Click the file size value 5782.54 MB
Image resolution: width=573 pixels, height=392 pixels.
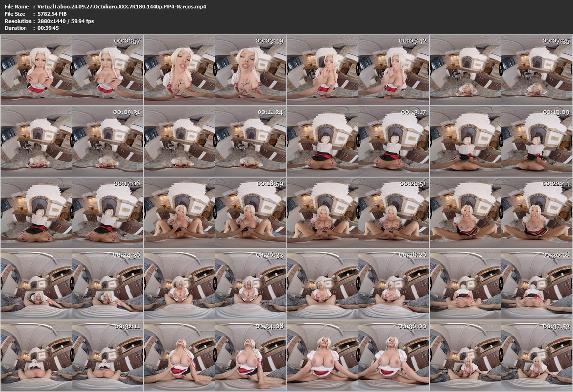tap(52, 14)
